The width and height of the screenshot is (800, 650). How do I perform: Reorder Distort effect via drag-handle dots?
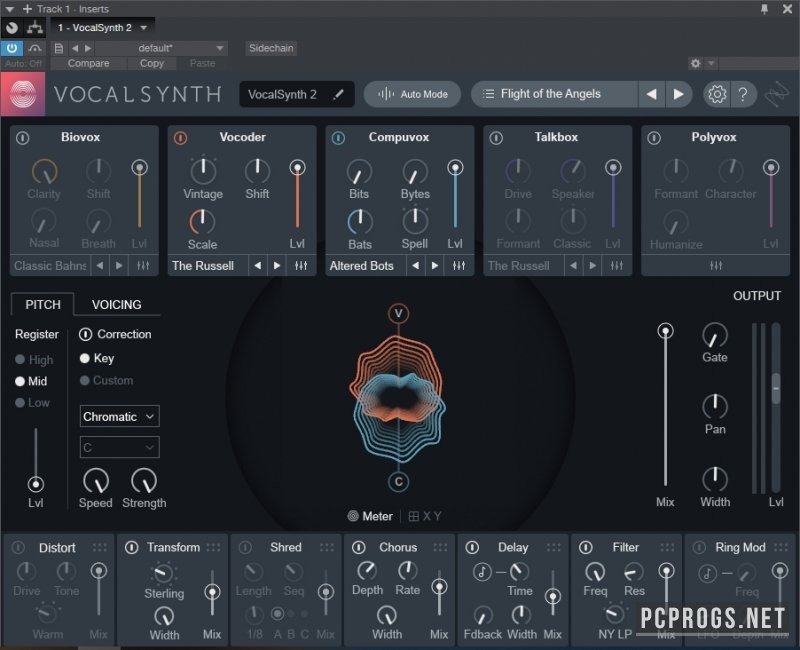tap(99, 547)
